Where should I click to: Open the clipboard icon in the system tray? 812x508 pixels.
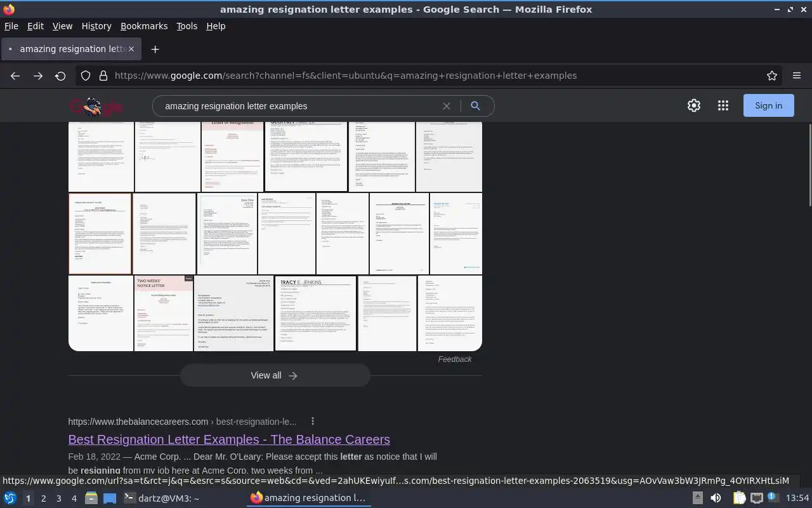coord(740,498)
